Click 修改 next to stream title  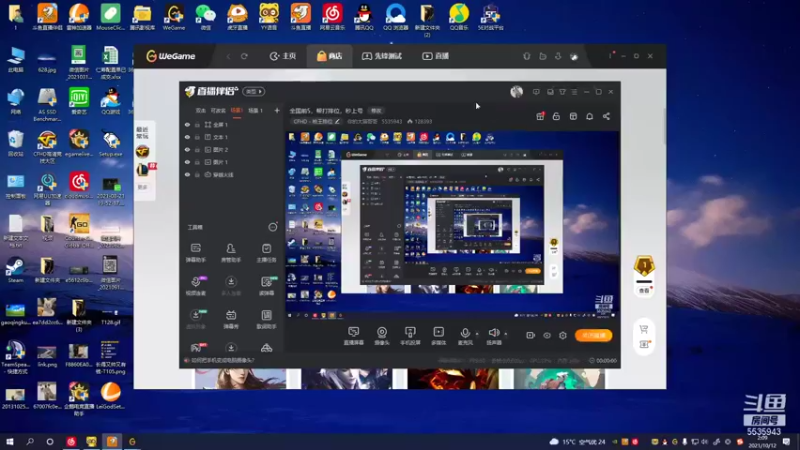pyautogui.click(x=376, y=111)
